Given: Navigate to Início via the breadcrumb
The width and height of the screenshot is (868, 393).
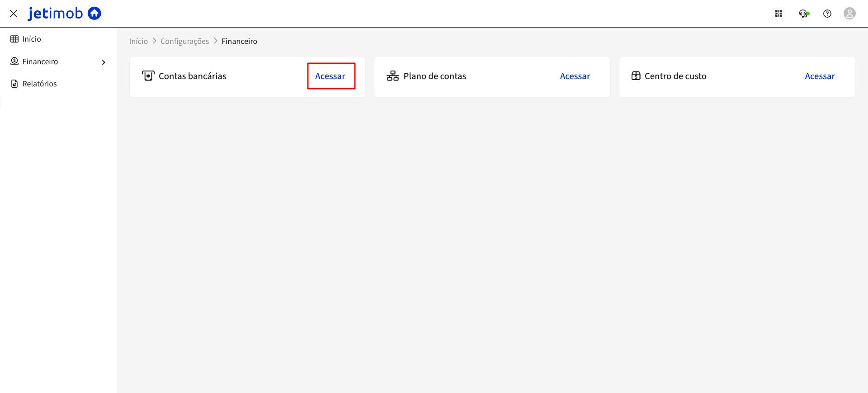Looking at the screenshot, I should [138, 41].
